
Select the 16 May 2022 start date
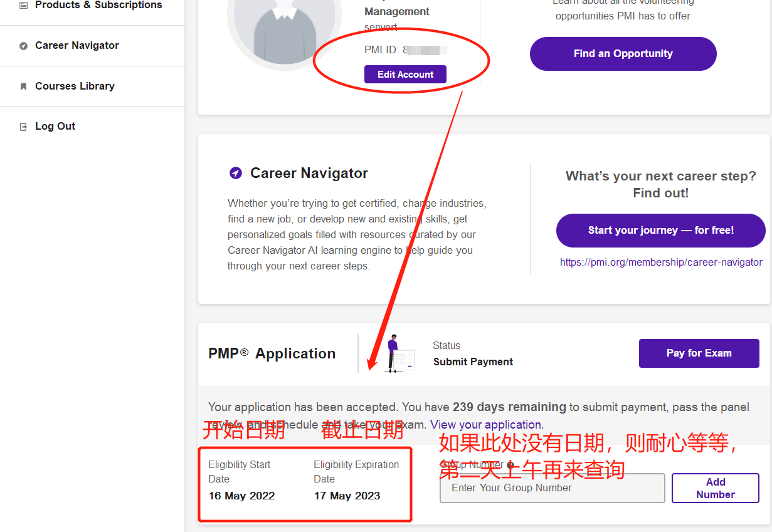(x=241, y=496)
